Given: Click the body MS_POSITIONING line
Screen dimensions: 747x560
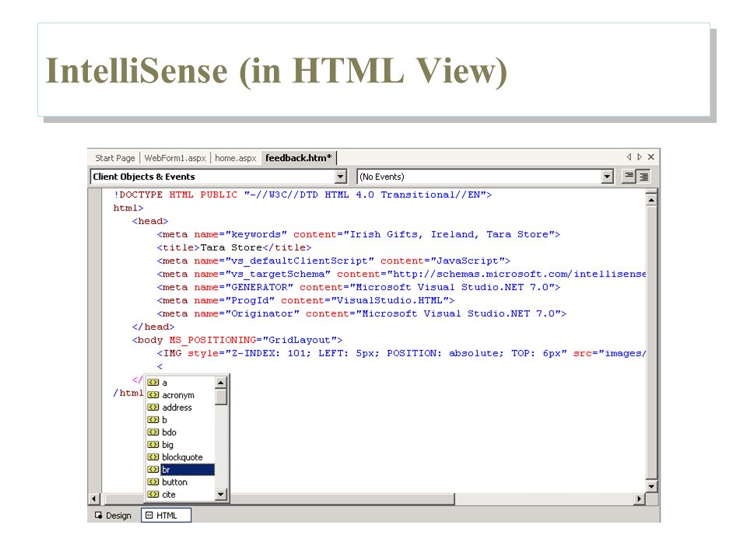Looking at the screenshot, I should pyautogui.click(x=237, y=340).
